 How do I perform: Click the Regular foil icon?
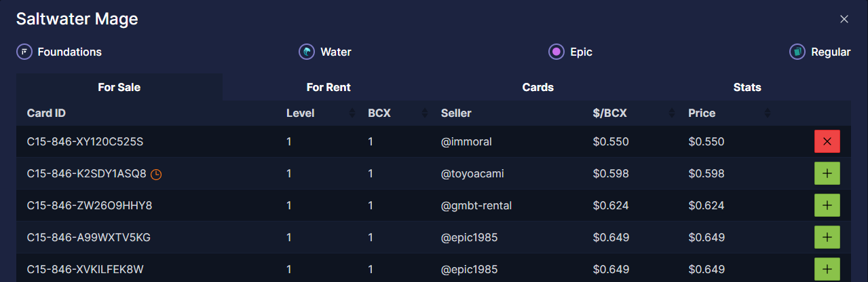(x=797, y=52)
